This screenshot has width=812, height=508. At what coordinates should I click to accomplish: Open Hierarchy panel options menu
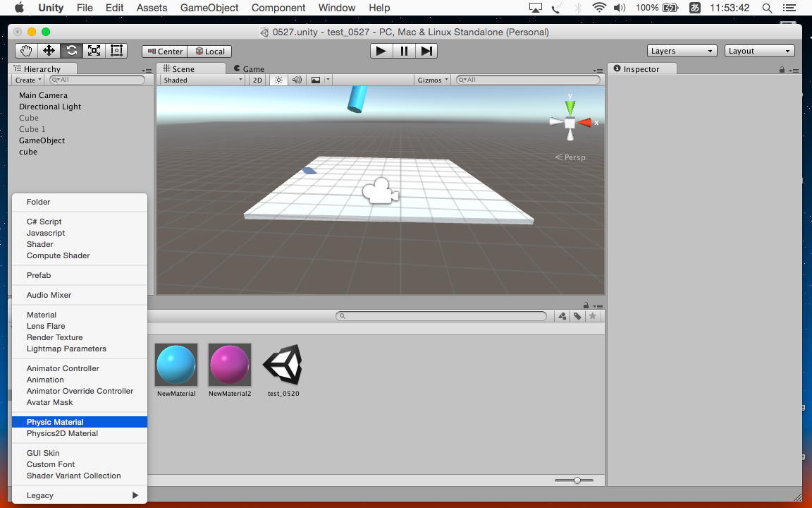tap(147, 71)
